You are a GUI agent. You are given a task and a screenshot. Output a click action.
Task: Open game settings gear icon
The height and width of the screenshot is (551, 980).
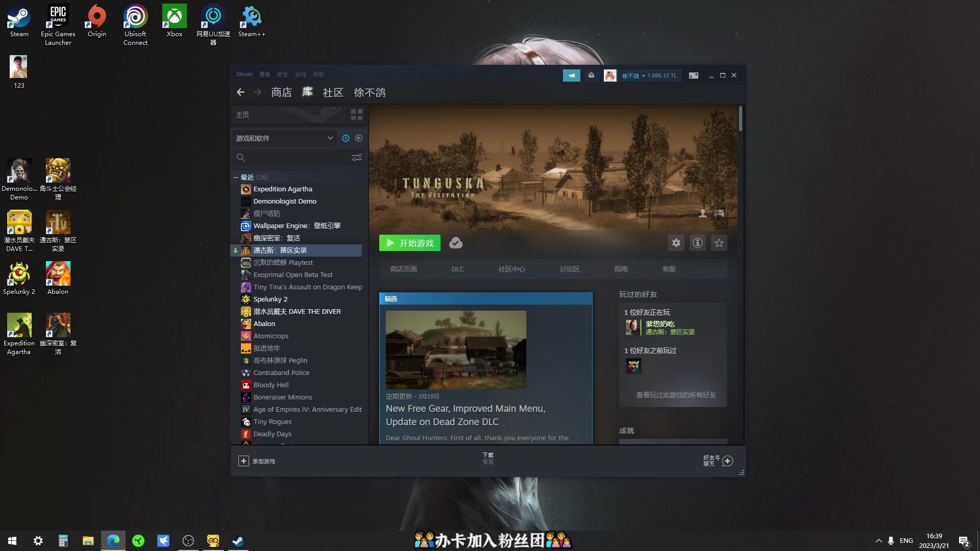pos(676,243)
